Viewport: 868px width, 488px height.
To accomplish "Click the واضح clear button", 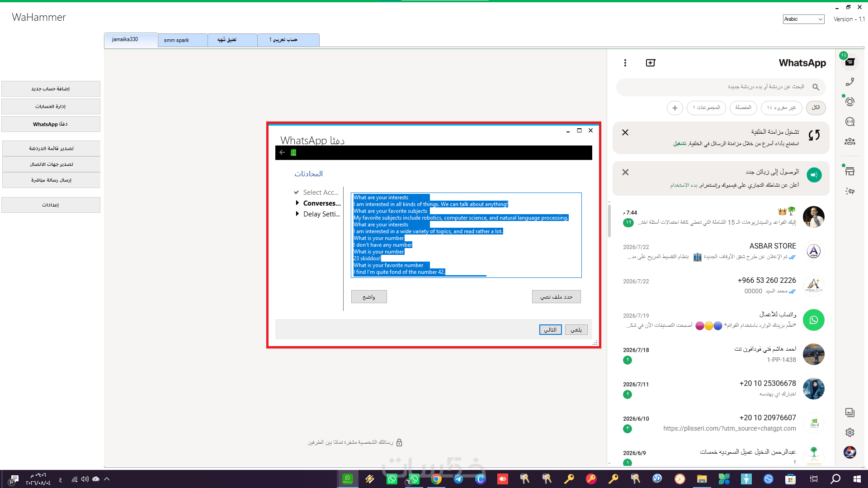I will (369, 297).
